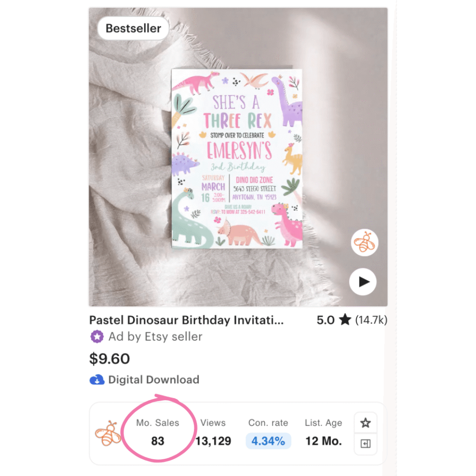Click the List. Age 12 Mo. value
476x476 pixels.
324,441
